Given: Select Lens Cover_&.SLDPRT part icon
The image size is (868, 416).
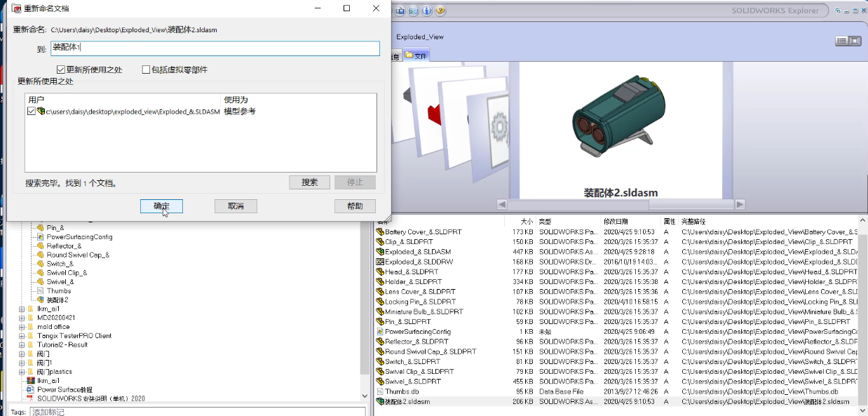Looking at the screenshot, I should point(380,291).
